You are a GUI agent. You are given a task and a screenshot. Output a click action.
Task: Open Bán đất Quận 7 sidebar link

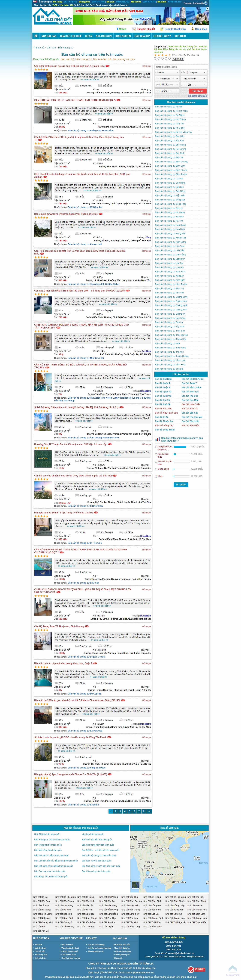189,383
